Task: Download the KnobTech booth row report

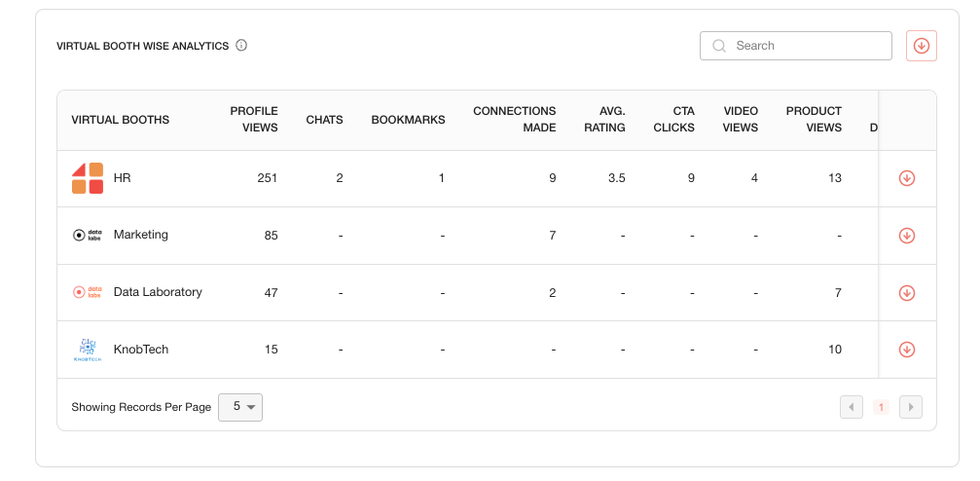Action: point(906,350)
